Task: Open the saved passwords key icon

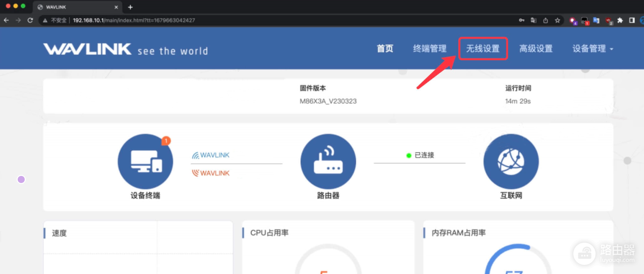Action: [x=521, y=20]
